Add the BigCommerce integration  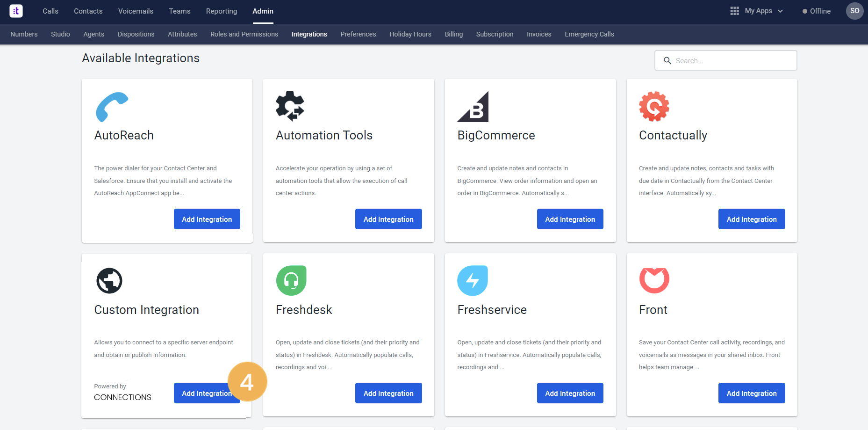[570, 219]
